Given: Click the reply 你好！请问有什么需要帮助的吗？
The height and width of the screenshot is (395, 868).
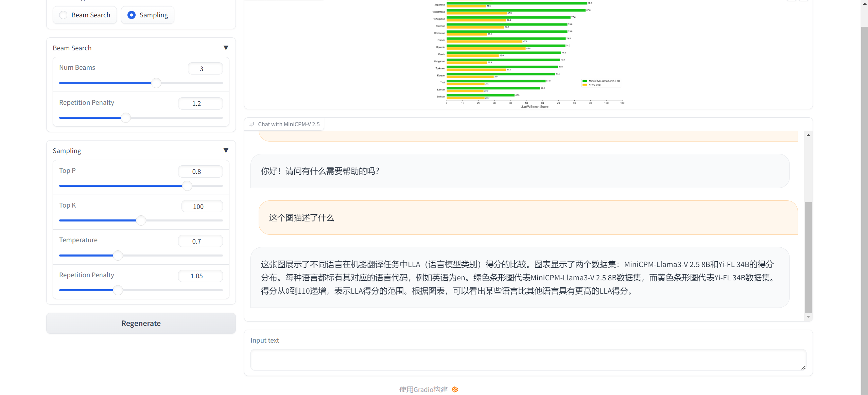Looking at the screenshot, I should [520, 171].
